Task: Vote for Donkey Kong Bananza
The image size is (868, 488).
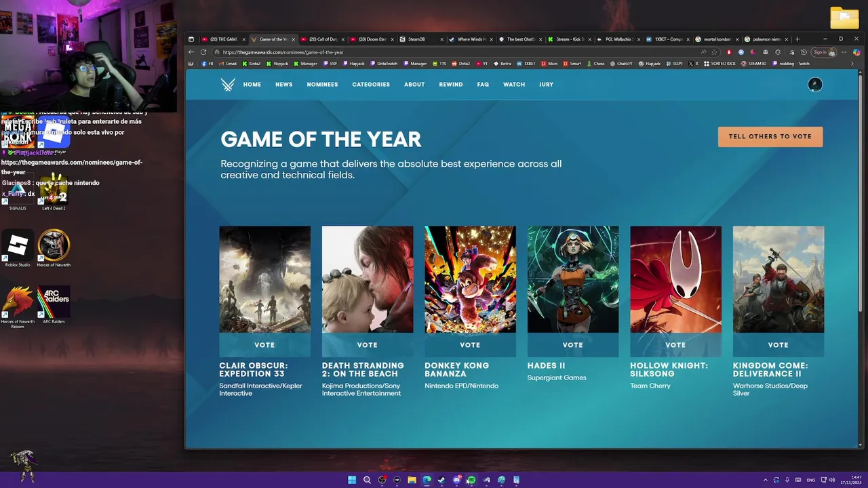Action: (470, 345)
